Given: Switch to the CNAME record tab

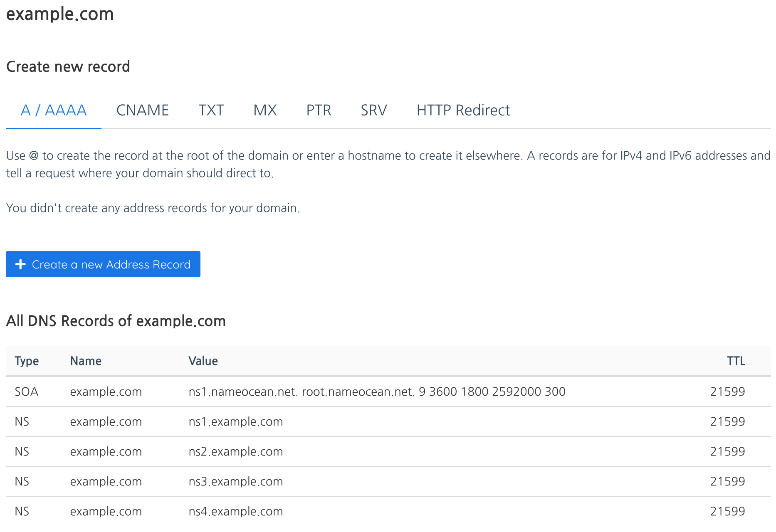Looking at the screenshot, I should pyautogui.click(x=142, y=110).
